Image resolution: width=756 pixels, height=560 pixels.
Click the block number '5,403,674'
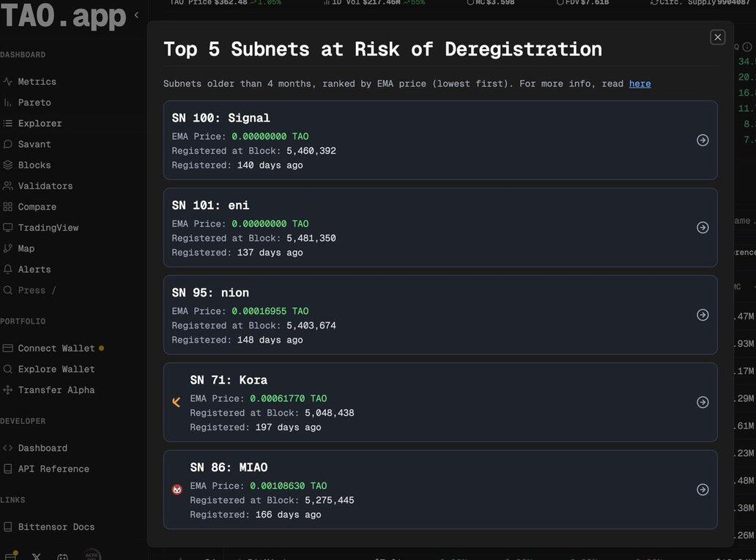pyautogui.click(x=311, y=325)
